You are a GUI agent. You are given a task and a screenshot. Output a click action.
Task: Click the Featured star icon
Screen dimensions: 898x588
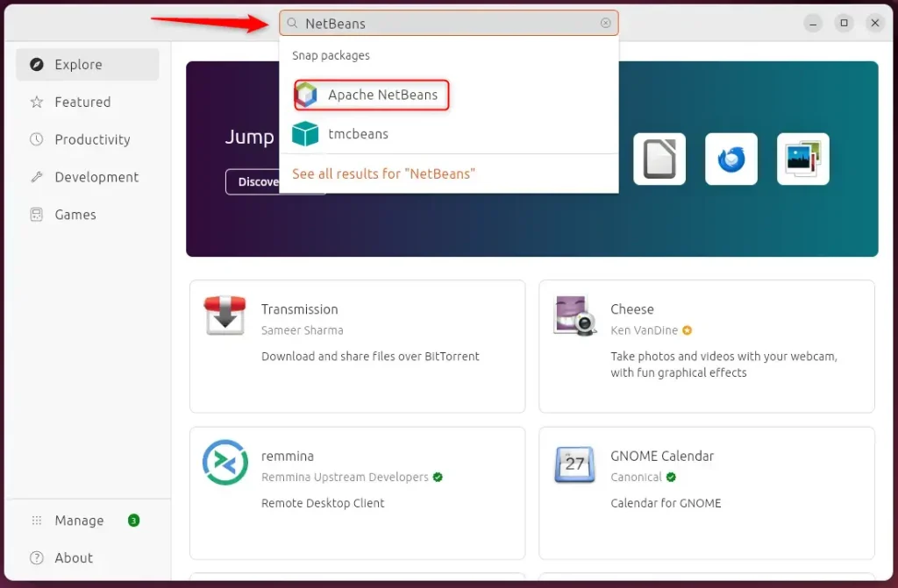coord(37,102)
